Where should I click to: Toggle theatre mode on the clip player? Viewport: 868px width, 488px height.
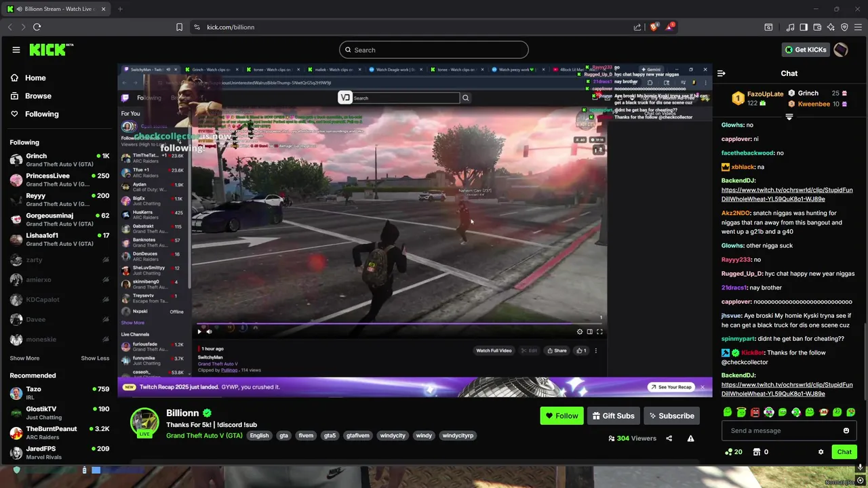tap(590, 331)
